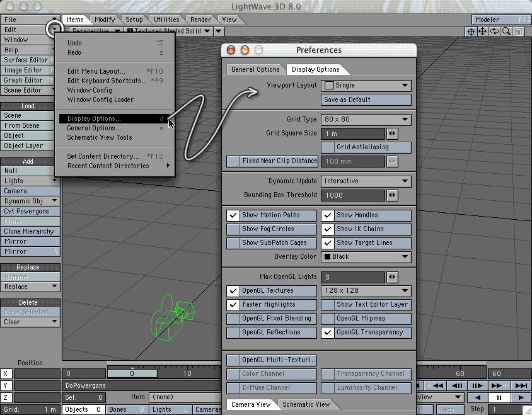The height and width of the screenshot is (415, 532).
Task: Click the Overlay Color black swatch
Action: pyautogui.click(x=327, y=257)
